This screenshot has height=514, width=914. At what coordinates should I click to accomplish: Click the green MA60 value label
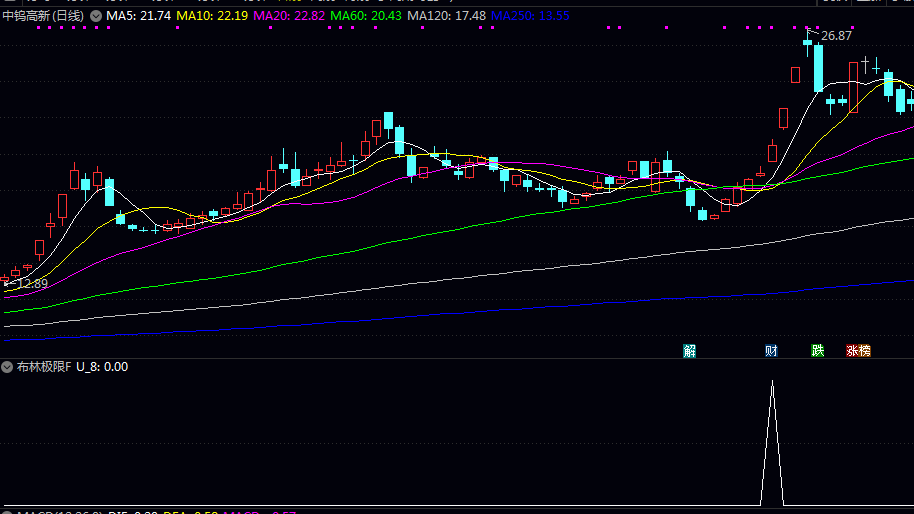tap(366, 16)
